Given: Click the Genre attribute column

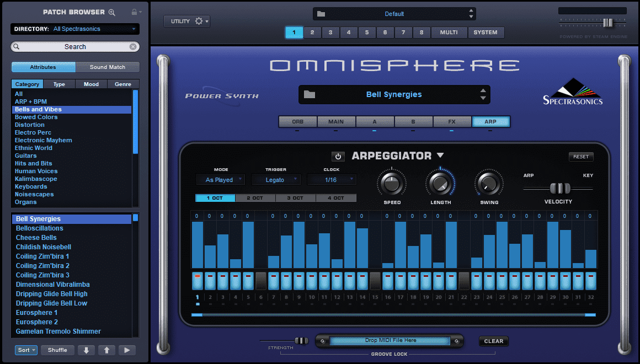Looking at the screenshot, I should (x=123, y=84).
